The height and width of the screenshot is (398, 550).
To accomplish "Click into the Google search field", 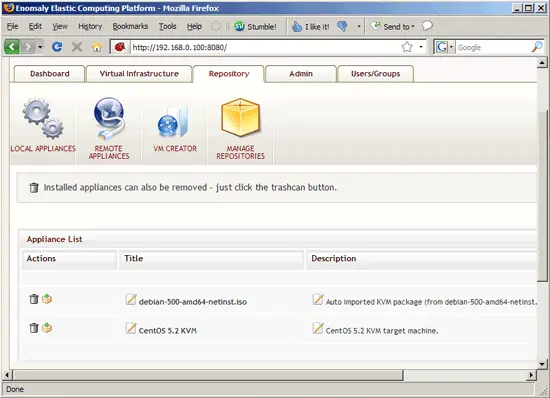I will pyautogui.click(x=494, y=47).
